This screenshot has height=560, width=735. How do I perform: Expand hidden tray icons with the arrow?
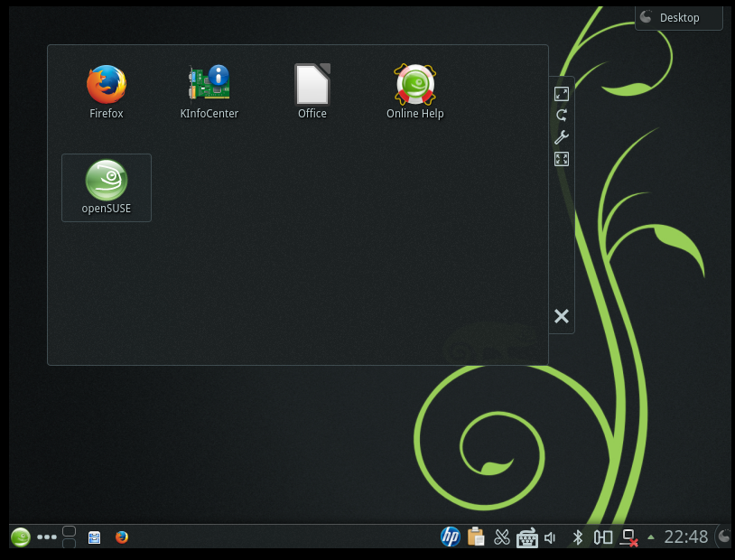coord(651,537)
